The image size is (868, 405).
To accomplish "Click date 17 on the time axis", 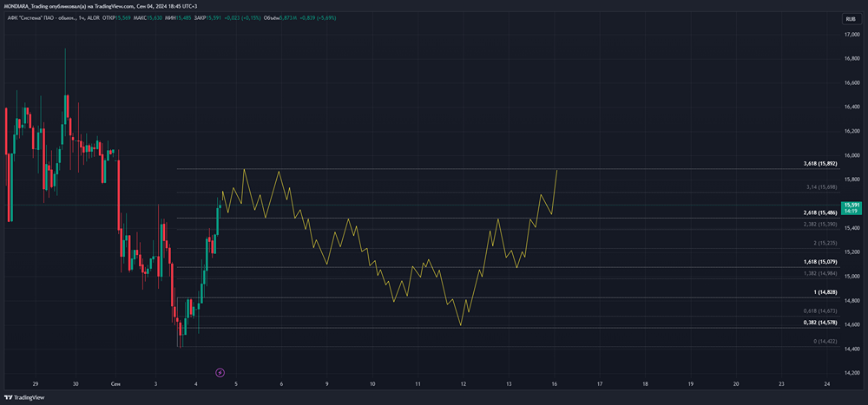I will pyautogui.click(x=600, y=384).
